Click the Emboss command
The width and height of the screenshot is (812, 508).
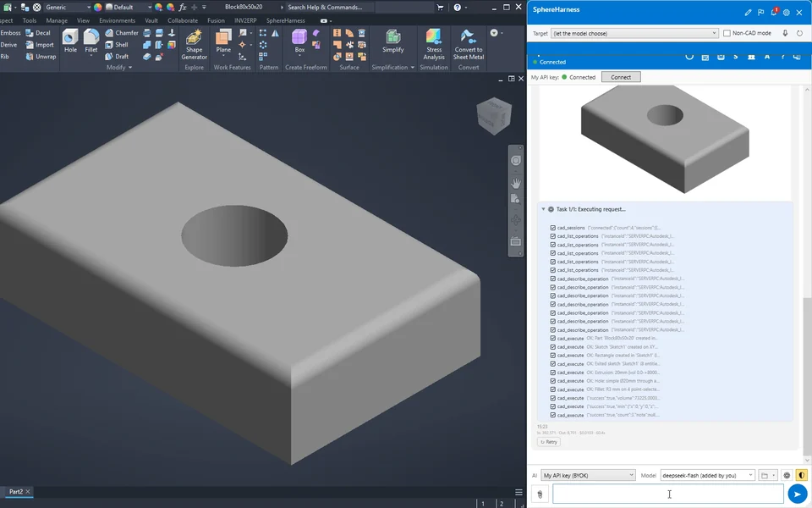coord(10,33)
